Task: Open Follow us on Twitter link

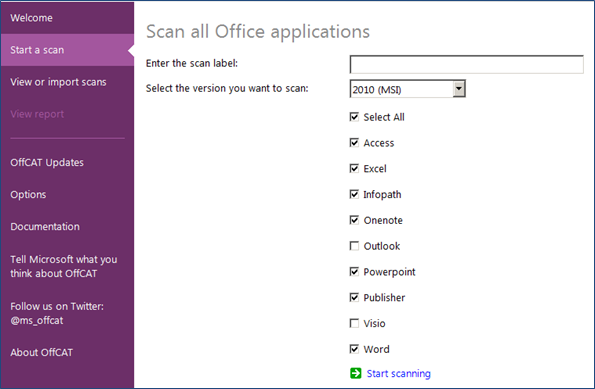Action: point(57,313)
